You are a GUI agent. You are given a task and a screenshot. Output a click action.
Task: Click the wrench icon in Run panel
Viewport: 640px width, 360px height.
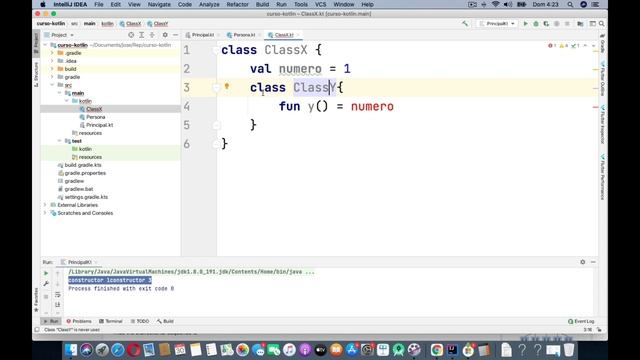[x=46, y=284]
